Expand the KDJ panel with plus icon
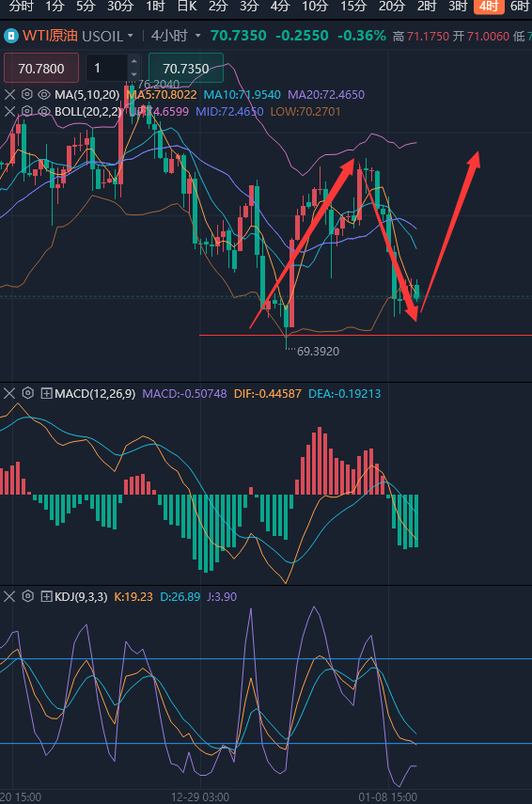Viewport: 532px width, 804px height. (x=46, y=596)
